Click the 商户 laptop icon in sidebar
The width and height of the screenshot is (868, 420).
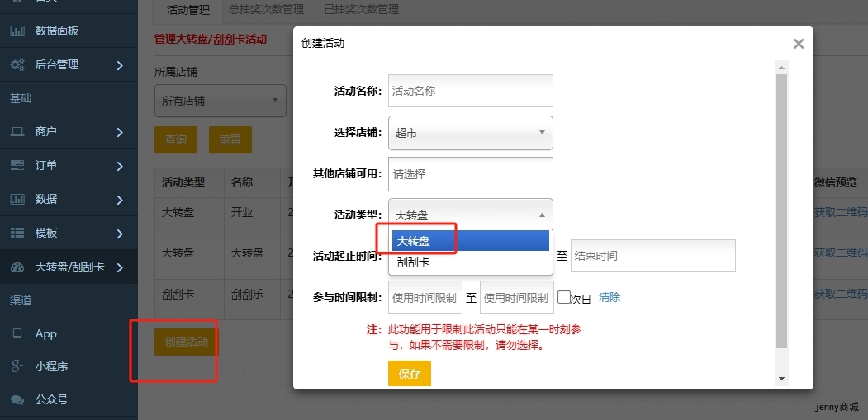pyautogui.click(x=17, y=132)
